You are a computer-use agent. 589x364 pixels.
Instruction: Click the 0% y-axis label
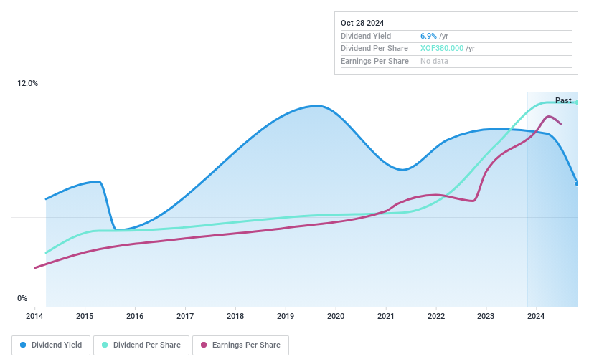[x=22, y=298]
